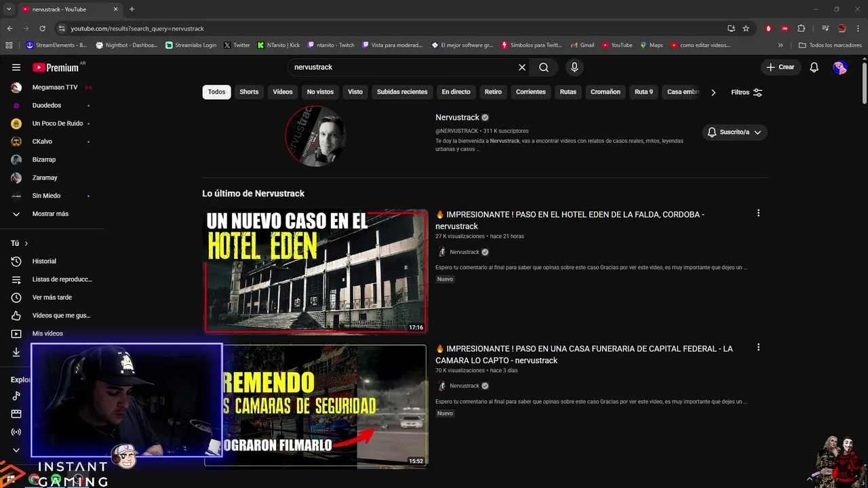Image resolution: width=868 pixels, height=488 pixels.
Task: Select the Ruta 9 chip
Action: coord(644,92)
